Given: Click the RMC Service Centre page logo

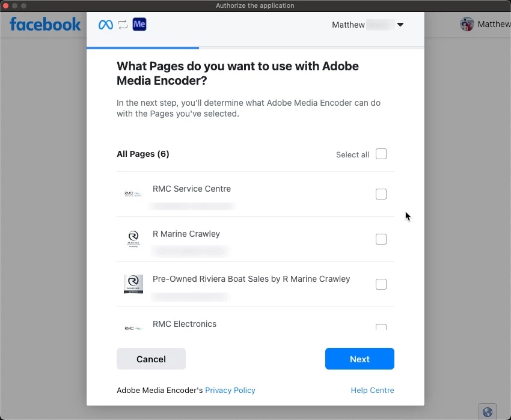Looking at the screenshot, I should point(133,194).
